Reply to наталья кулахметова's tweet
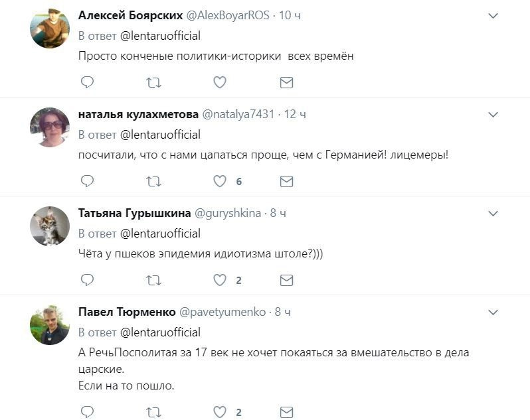The height and width of the screenshot is (420, 530). pos(87,181)
